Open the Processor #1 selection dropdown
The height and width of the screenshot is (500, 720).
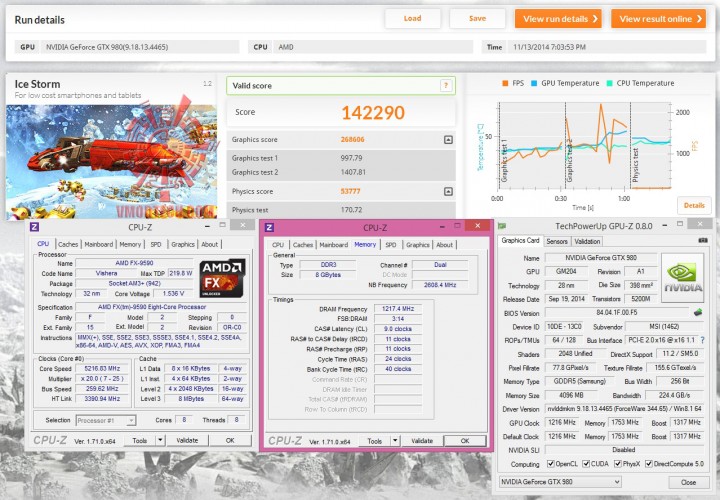pos(106,420)
